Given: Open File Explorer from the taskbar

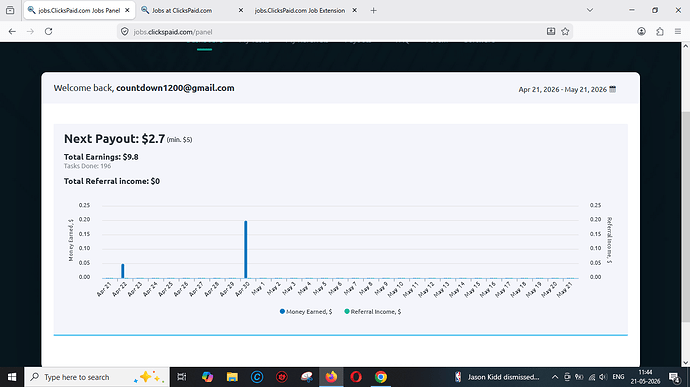Looking at the screenshot, I should click(x=232, y=377).
